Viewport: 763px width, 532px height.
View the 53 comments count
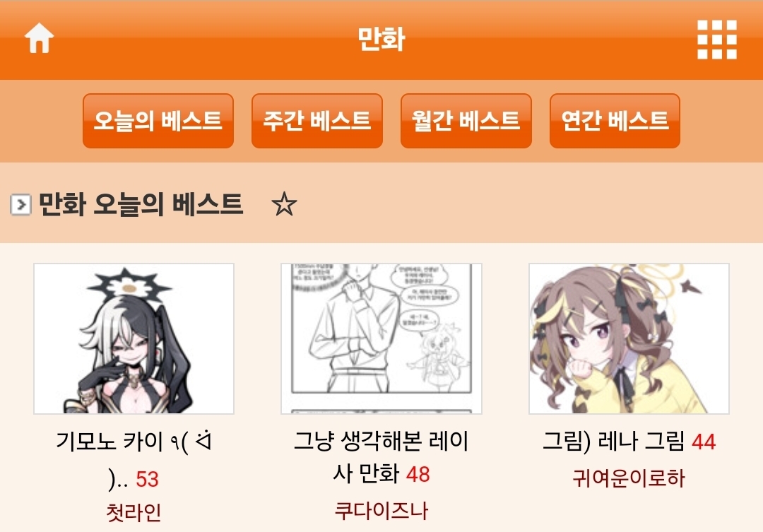point(147,479)
